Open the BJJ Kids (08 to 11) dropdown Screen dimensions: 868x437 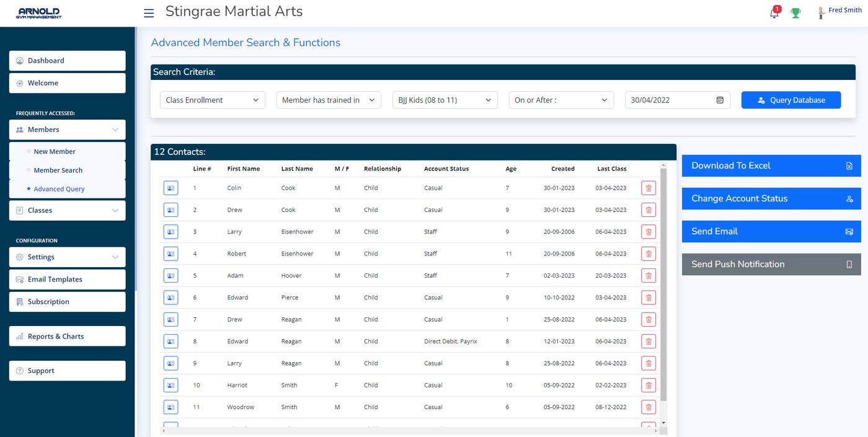(x=445, y=100)
